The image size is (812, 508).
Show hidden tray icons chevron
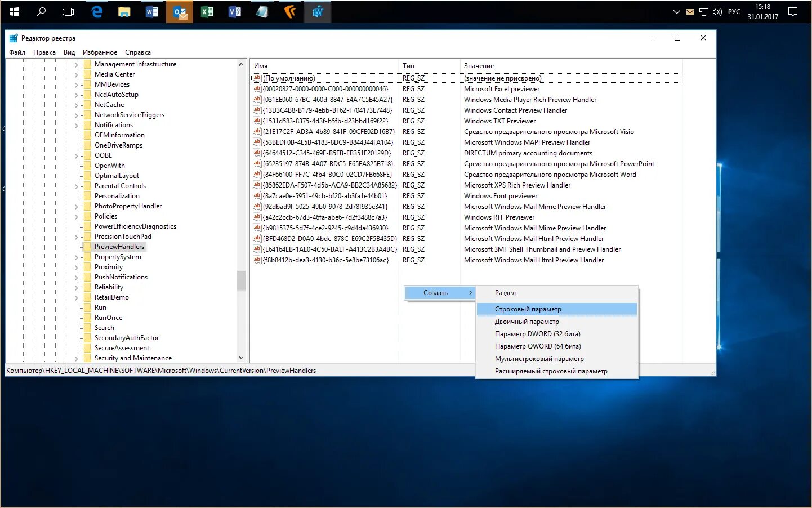pos(676,12)
